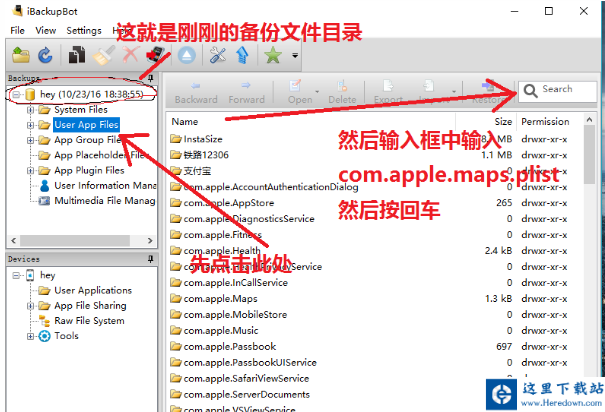The height and width of the screenshot is (412, 605).
Task: Expand the App Plugin Files tree node
Action: click(30, 171)
